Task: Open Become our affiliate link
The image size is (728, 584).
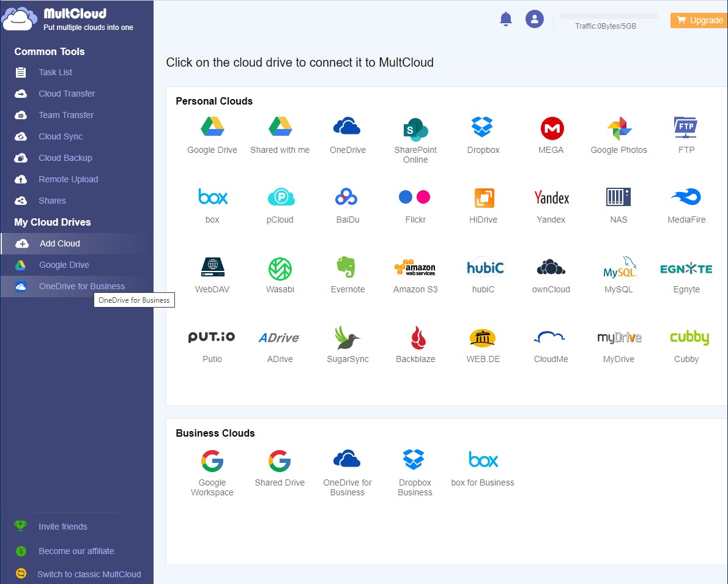Action: coord(76,551)
